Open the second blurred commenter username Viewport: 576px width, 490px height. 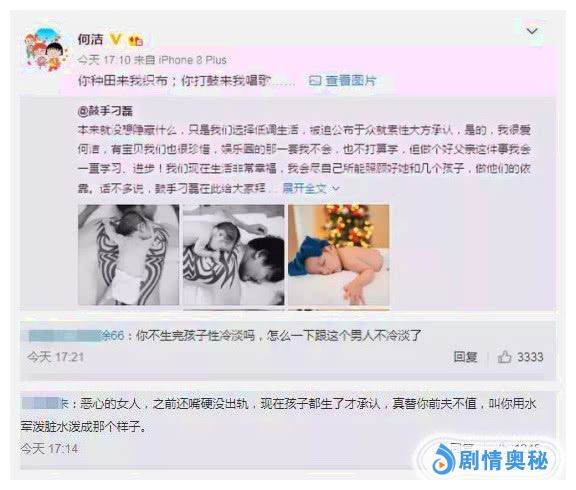(45, 403)
